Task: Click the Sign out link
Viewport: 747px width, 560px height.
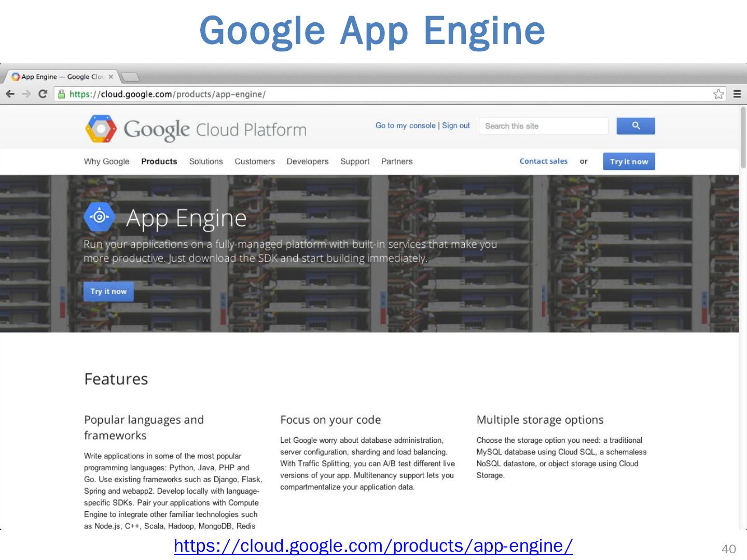Action: coord(456,125)
